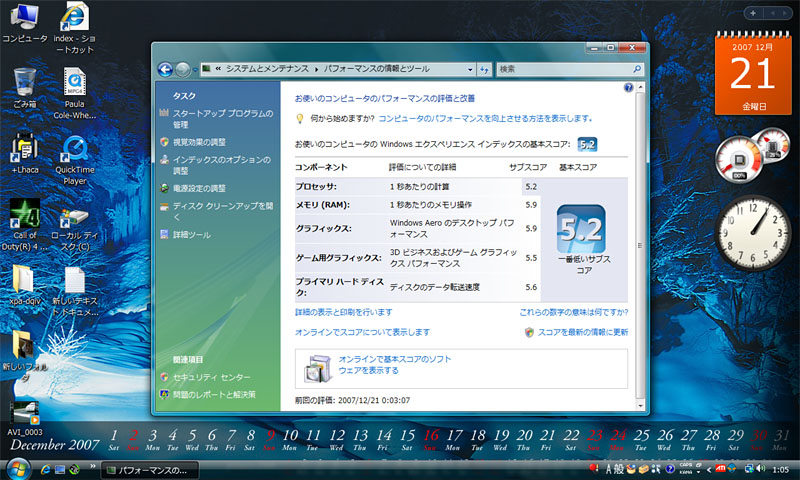Expand the address bar dropdown arrow
Image resolution: width=800 pixels, height=480 pixels.
pyautogui.click(x=469, y=69)
